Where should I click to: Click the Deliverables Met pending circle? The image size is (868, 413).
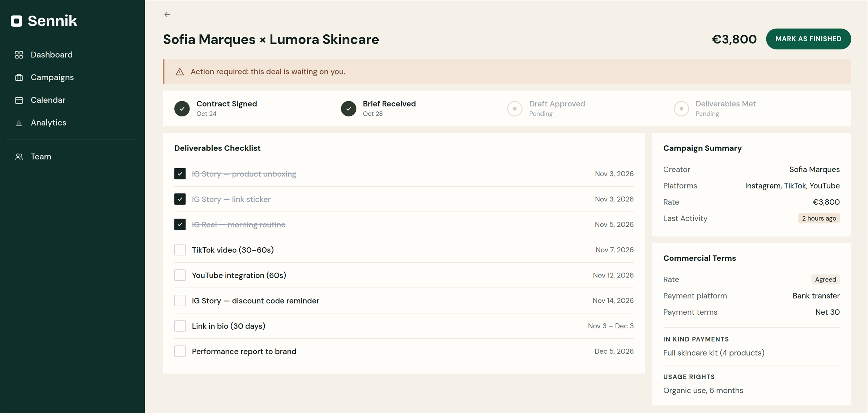coord(681,108)
